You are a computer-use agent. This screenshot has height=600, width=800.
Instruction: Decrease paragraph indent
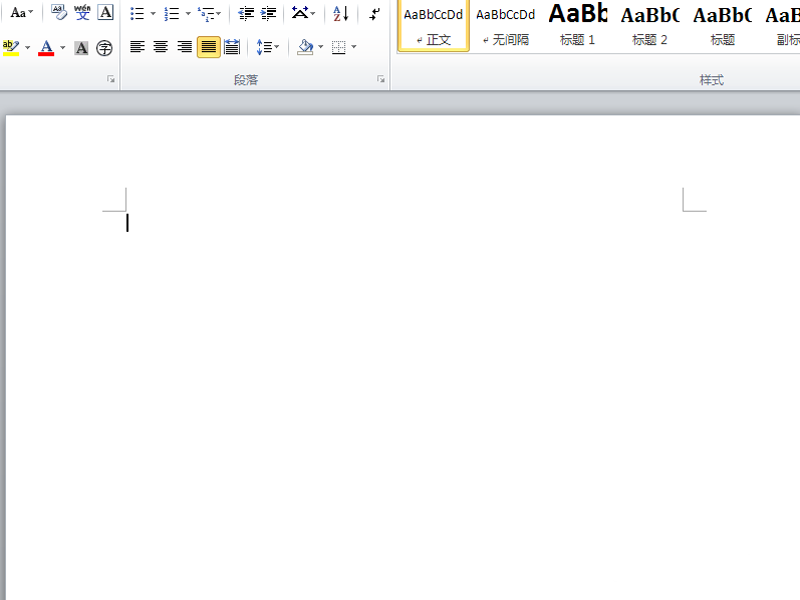click(x=246, y=13)
